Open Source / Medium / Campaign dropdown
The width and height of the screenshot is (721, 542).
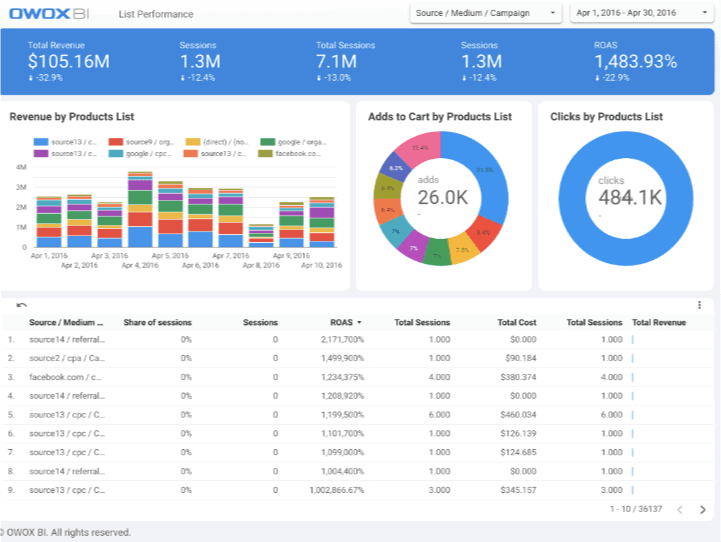486,13
